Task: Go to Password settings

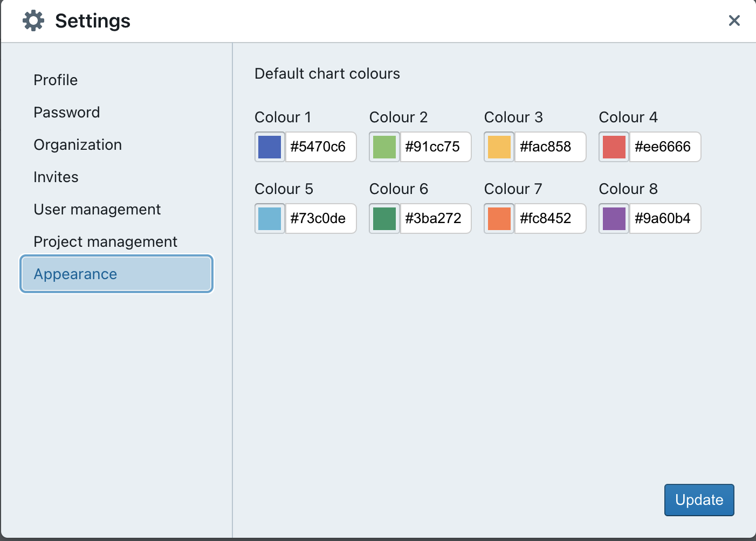Action: pyautogui.click(x=67, y=113)
